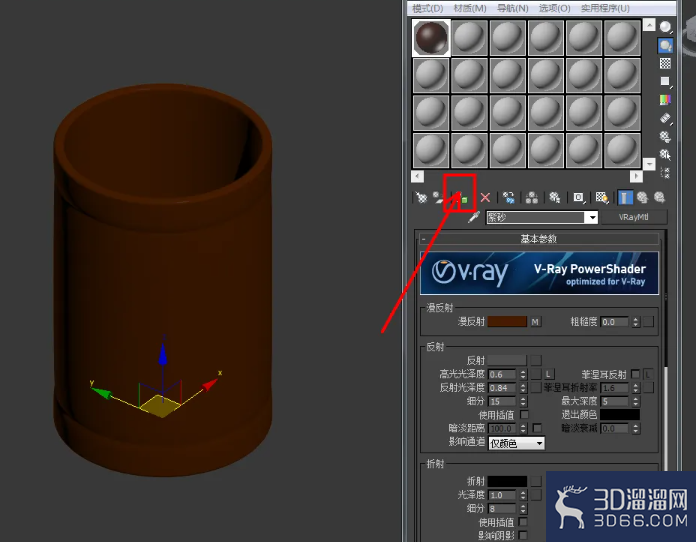Click the Select by Material icon
Viewport: 696px width, 542px height.
(665, 154)
